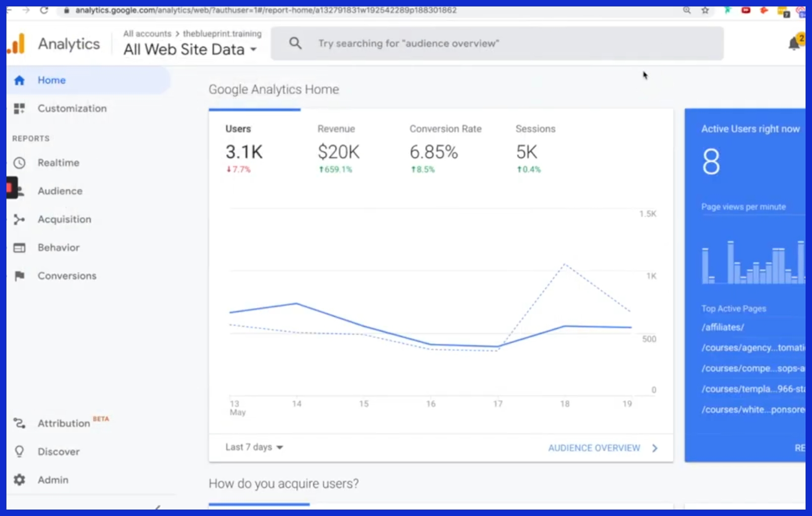This screenshot has width=812, height=516.
Task: Open the Customization grid icon
Action: 19,109
